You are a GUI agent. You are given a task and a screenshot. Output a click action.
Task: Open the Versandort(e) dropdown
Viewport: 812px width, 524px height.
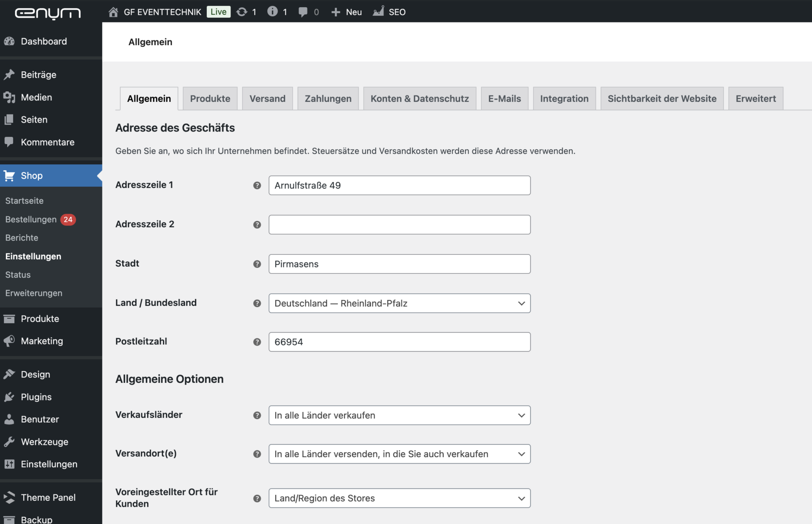click(x=399, y=454)
